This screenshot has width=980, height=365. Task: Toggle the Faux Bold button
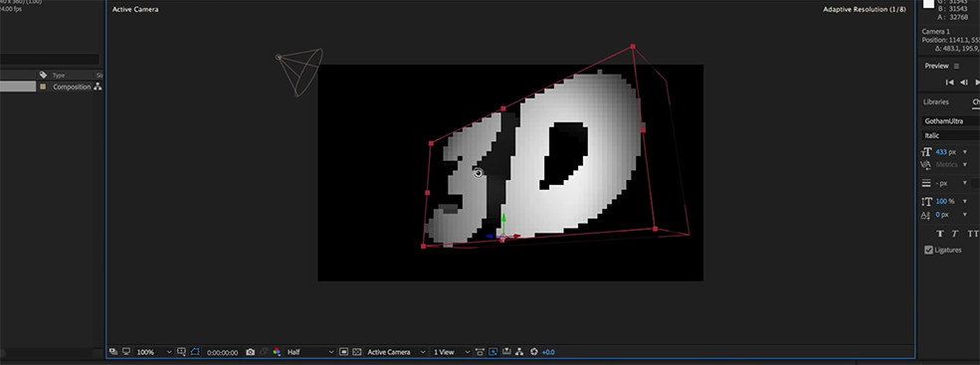(x=940, y=234)
